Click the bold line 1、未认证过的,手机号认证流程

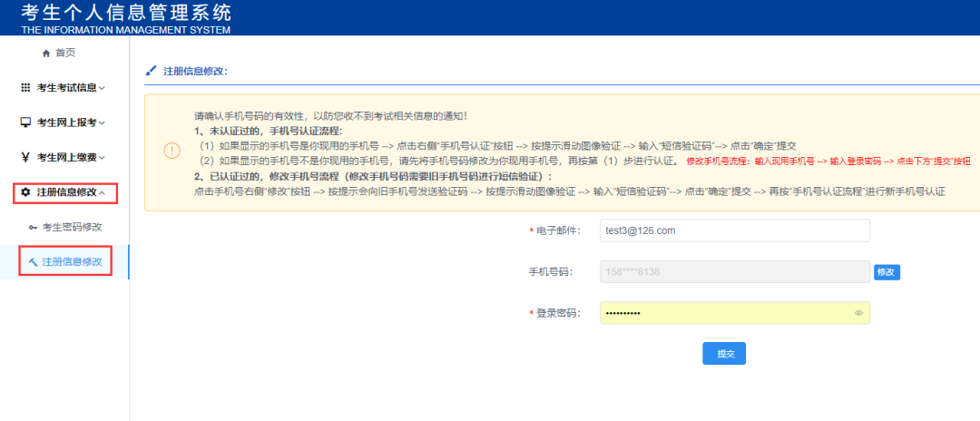pos(269,132)
